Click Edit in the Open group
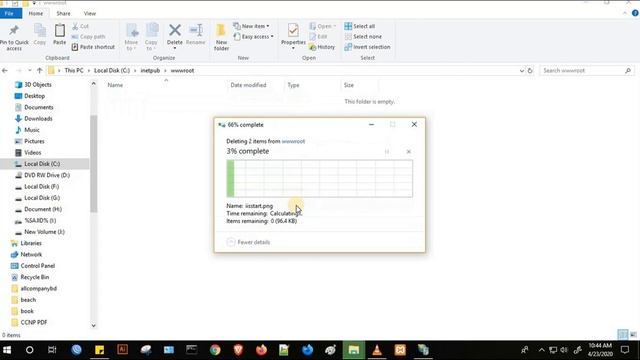Viewport: 640px width, 360px height. (318, 37)
